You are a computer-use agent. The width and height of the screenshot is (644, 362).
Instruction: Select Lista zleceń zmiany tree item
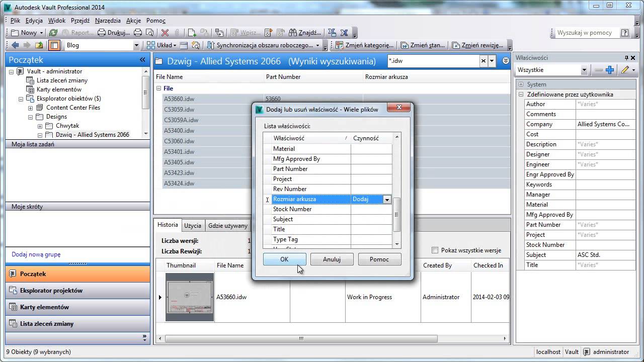tap(62, 80)
